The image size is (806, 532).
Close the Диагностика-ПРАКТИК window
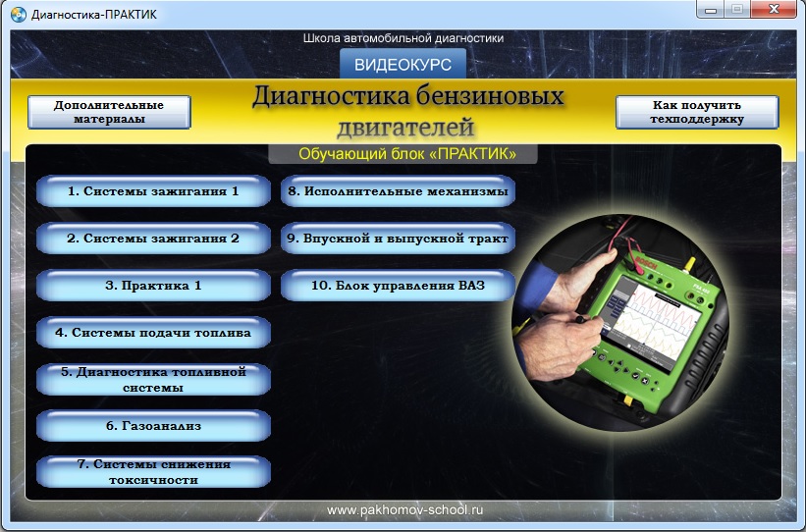point(775,9)
